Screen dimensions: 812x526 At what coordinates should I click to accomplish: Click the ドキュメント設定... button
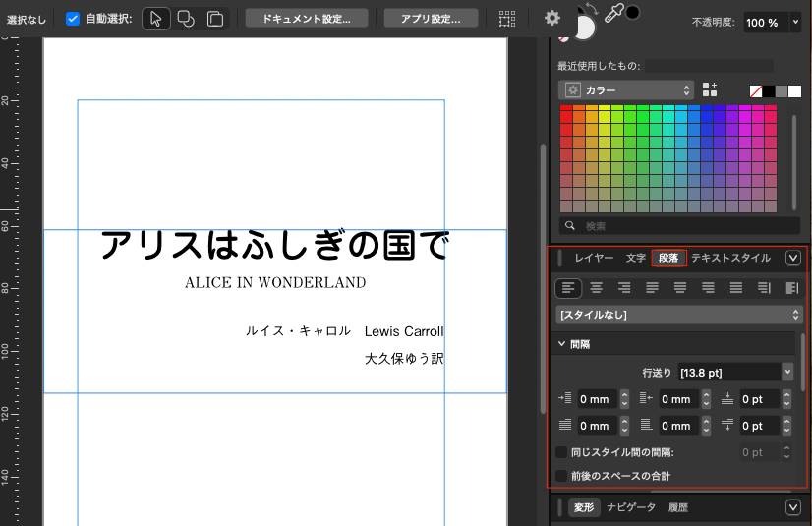(307, 19)
